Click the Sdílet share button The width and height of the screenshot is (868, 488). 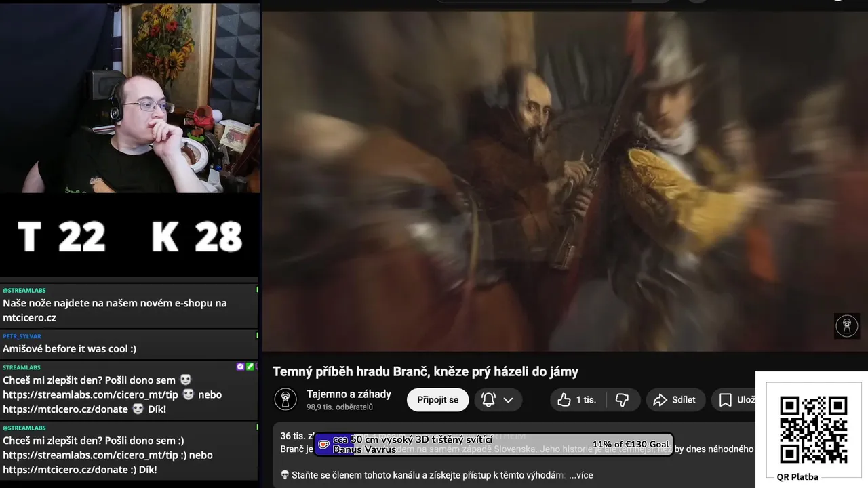(x=675, y=400)
